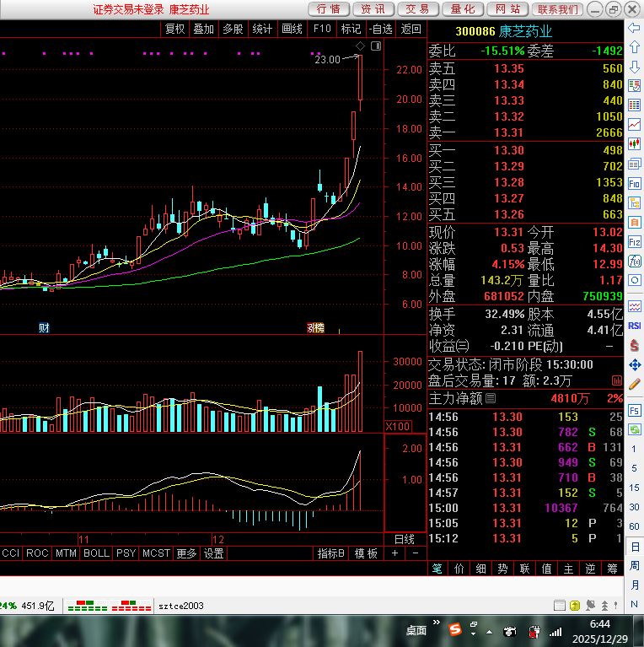Open the orange 自 self-select stocks icon
This screenshot has height=647, width=644.
[634, 223]
